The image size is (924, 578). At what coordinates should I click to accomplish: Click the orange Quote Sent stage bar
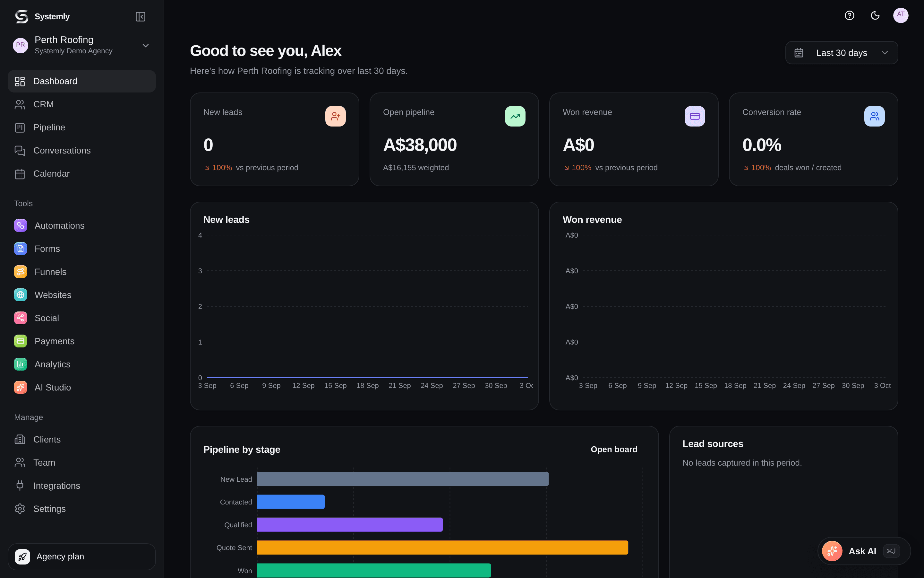(442, 547)
